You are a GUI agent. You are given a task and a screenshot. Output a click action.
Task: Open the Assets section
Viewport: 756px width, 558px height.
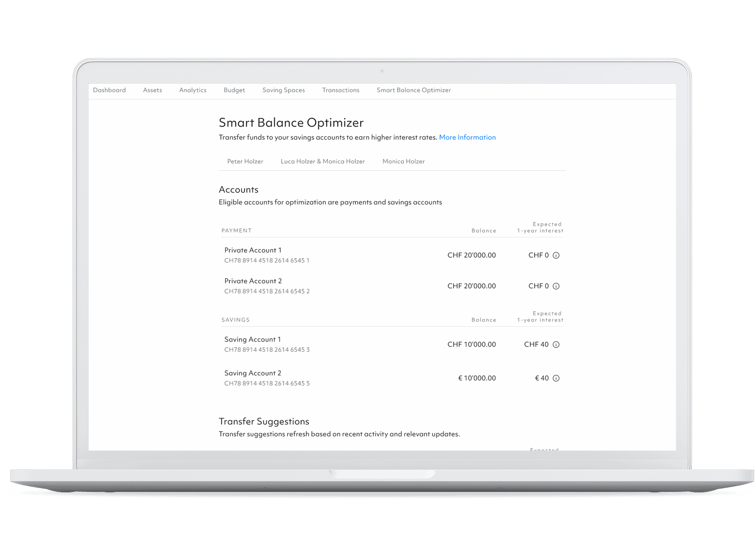click(x=152, y=90)
